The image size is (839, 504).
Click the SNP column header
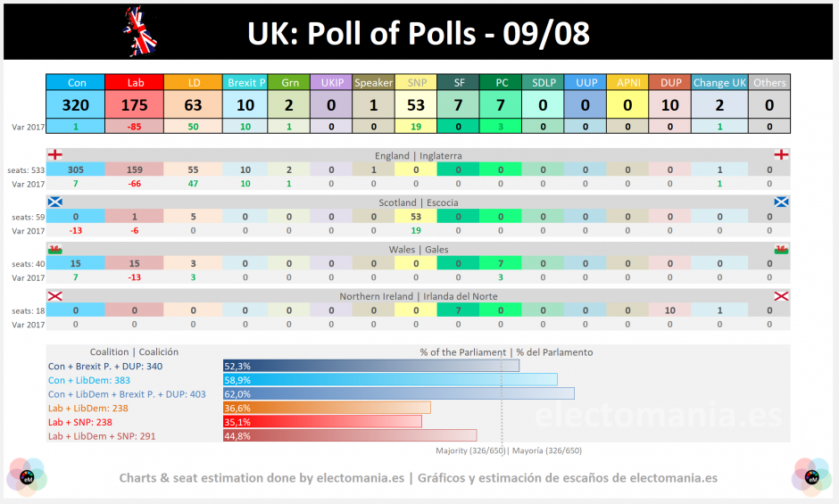pyautogui.click(x=416, y=82)
